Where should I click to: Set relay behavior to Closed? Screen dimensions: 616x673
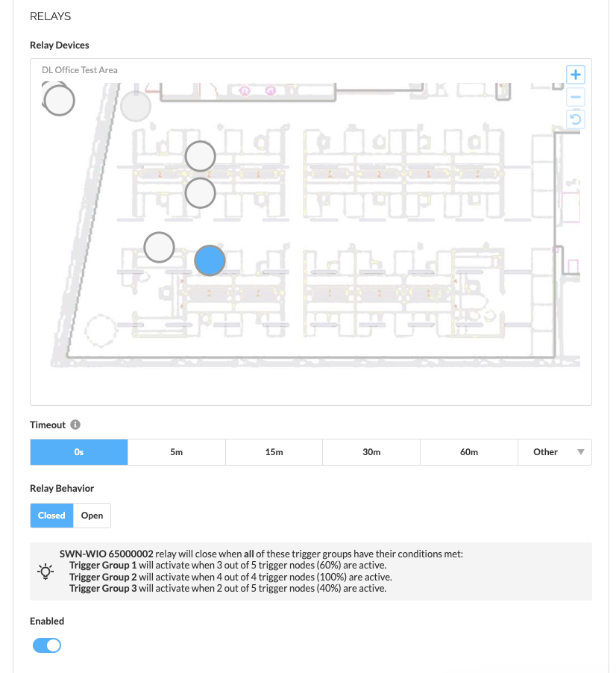coord(51,516)
